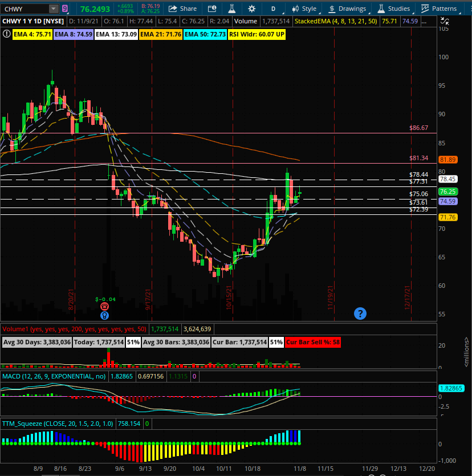Click the chart-line icon in Patterns

coord(425,9)
